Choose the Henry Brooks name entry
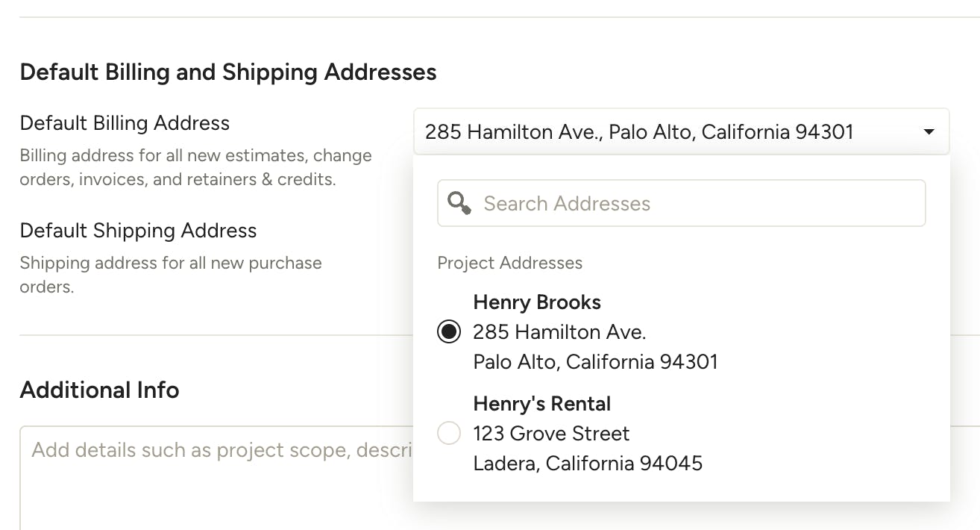The height and width of the screenshot is (530, 980). [x=537, y=302]
